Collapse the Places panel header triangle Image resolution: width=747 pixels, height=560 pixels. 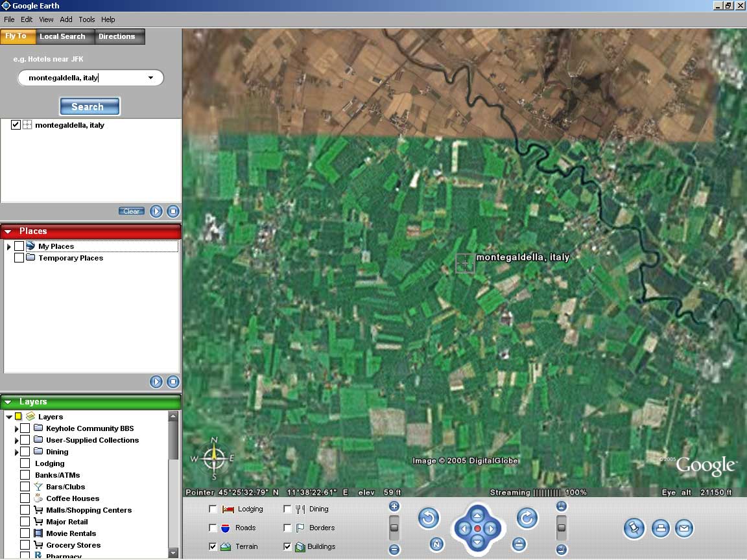point(8,231)
